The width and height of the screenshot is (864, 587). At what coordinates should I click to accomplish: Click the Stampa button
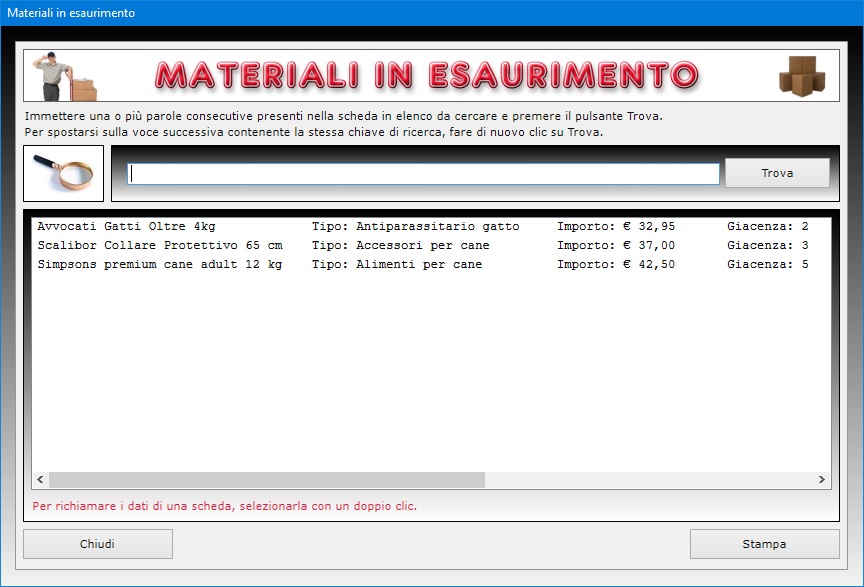point(764,544)
